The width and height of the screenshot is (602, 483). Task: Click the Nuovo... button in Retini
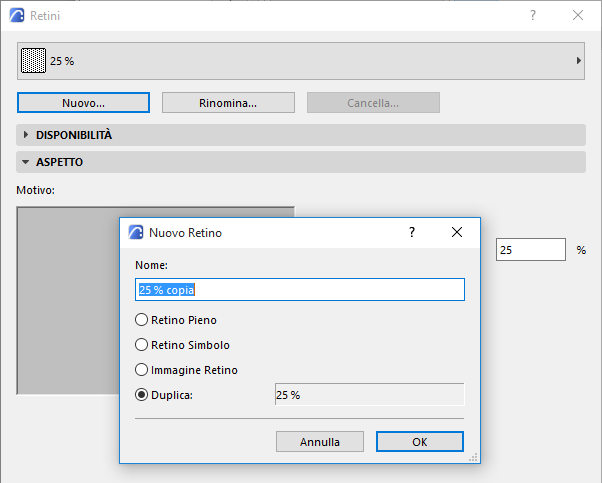(x=83, y=103)
